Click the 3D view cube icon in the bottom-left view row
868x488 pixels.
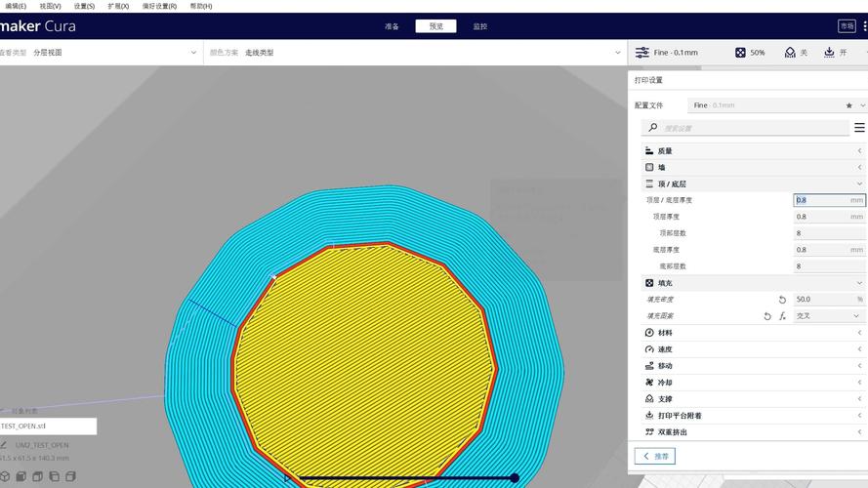(x=5, y=476)
